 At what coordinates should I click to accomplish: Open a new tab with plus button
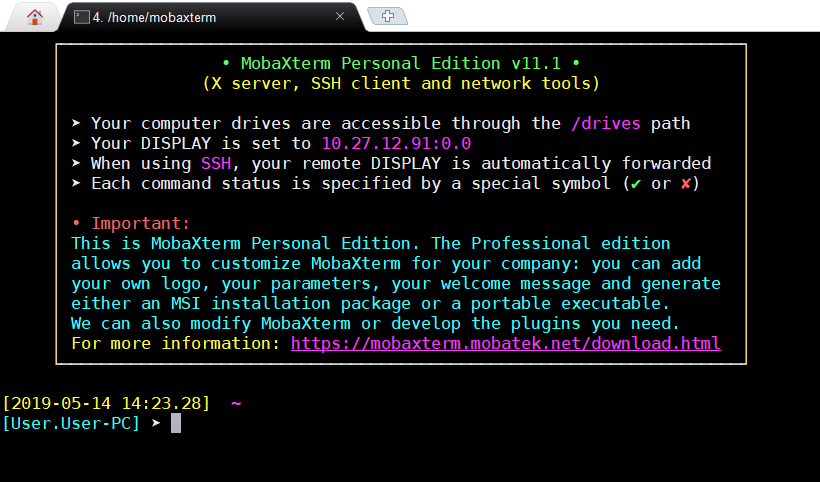(x=388, y=16)
